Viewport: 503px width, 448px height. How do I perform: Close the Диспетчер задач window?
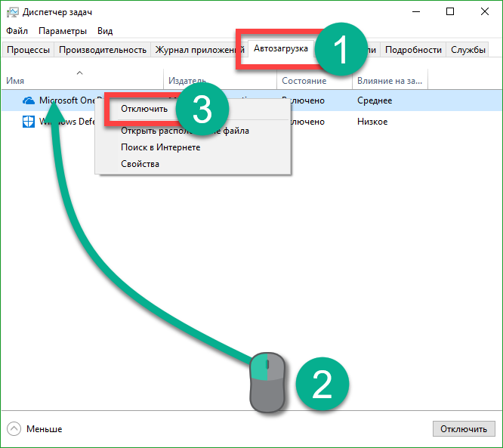point(485,12)
